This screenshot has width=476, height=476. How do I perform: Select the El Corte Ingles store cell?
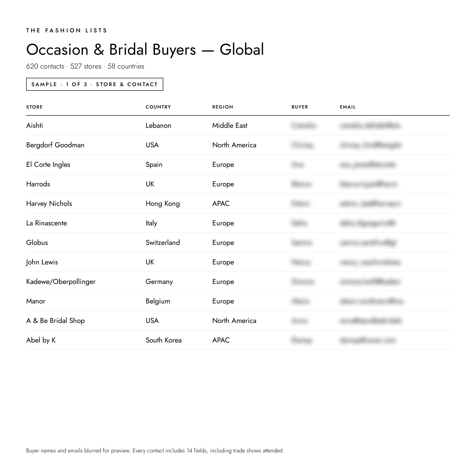coord(48,164)
